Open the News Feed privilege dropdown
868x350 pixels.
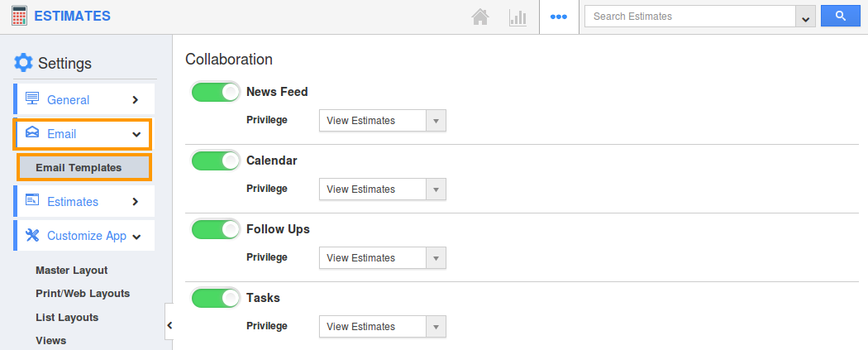383,120
